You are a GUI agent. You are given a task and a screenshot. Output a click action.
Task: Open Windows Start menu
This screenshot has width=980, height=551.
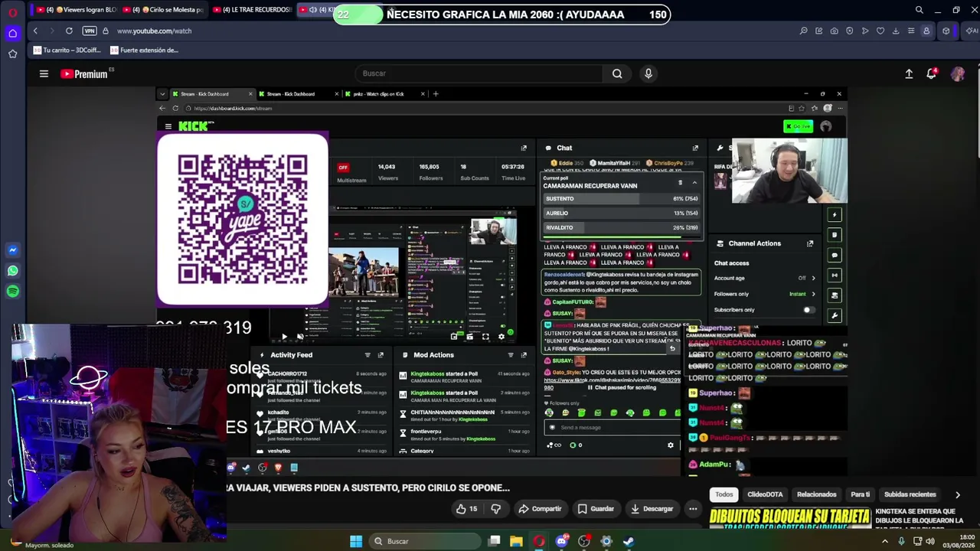[x=356, y=541]
